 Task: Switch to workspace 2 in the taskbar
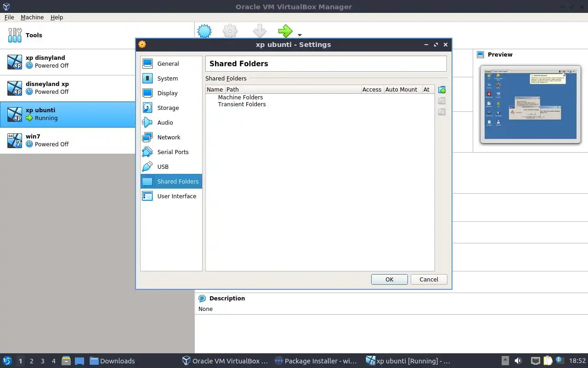tap(31, 361)
